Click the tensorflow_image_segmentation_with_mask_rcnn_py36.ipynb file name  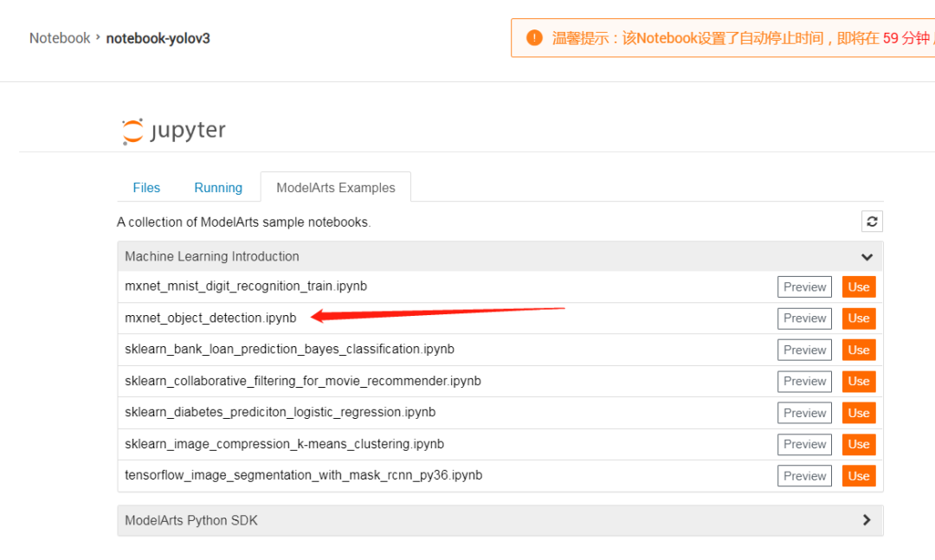[304, 475]
